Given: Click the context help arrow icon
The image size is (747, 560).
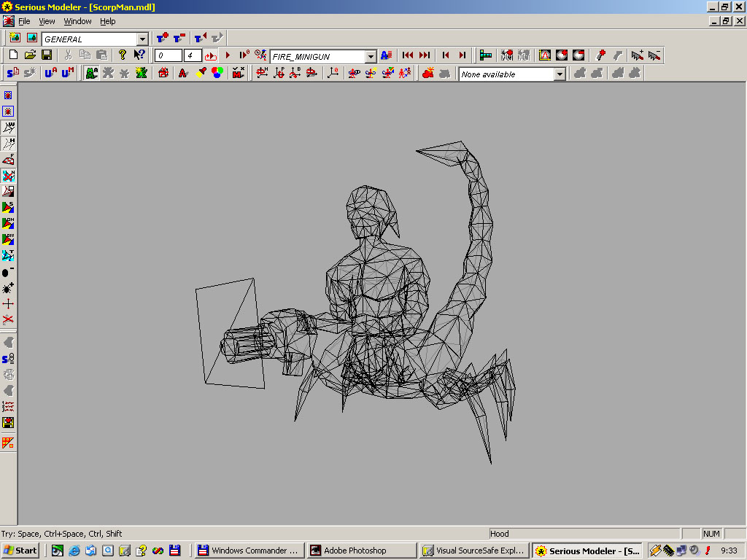Looking at the screenshot, I should coord(139,55).
